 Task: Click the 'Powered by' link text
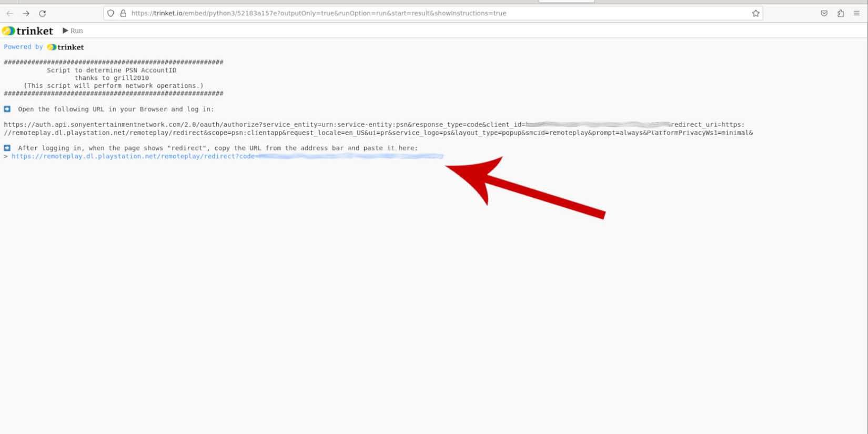click(23, 47)
